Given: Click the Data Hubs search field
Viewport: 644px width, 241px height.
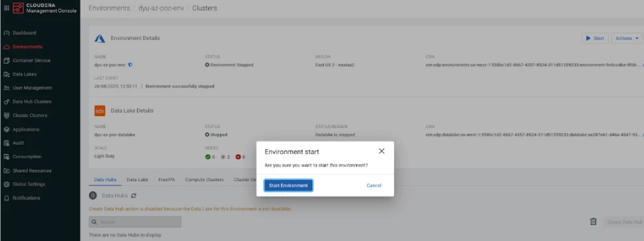Looking at the screenshot, I should click(135, 222).
